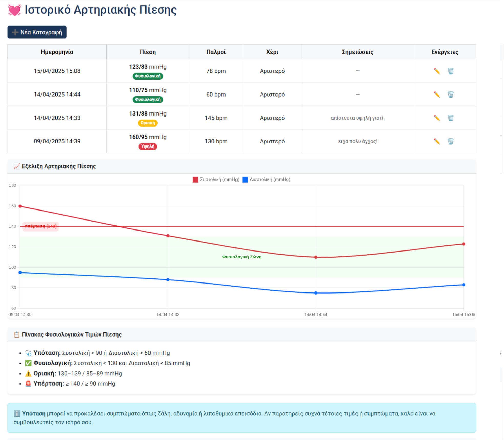Click the Υπέρταση (140) threshold label
504x440 pixels.
[x=40, y=226]
